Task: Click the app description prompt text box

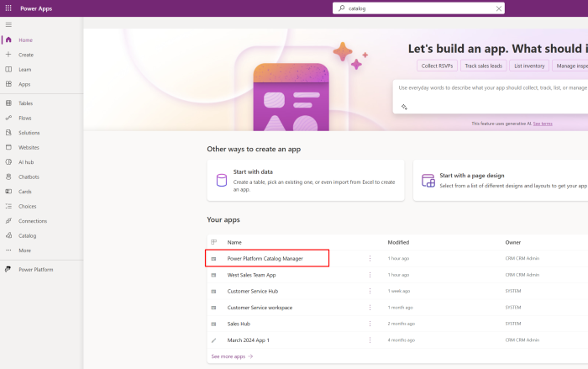Action: click(x=491, y=97)
